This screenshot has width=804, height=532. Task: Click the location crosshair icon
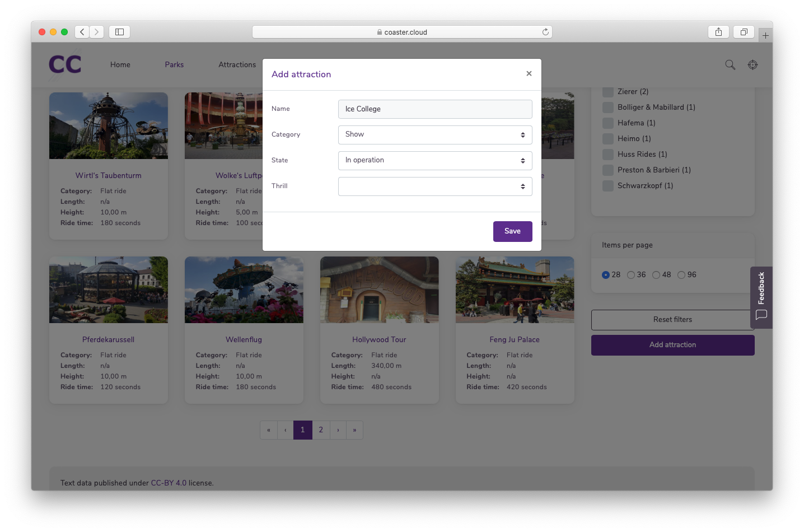click(x=752, y=65)
